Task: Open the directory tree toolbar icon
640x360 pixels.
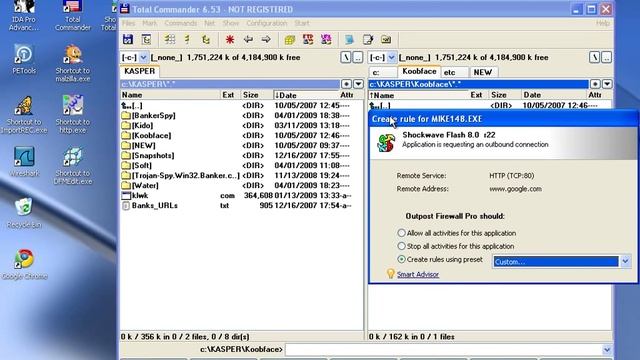Action: 146,39
